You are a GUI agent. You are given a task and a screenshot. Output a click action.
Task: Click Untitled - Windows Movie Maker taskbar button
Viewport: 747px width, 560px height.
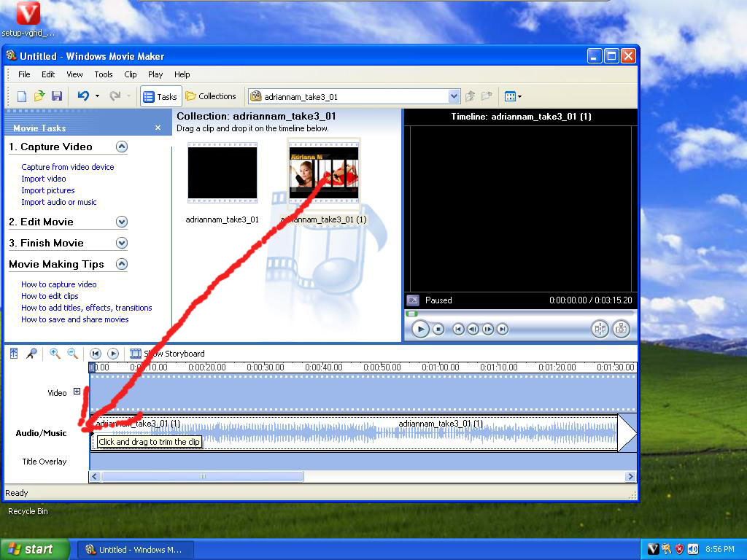[135, 550]
